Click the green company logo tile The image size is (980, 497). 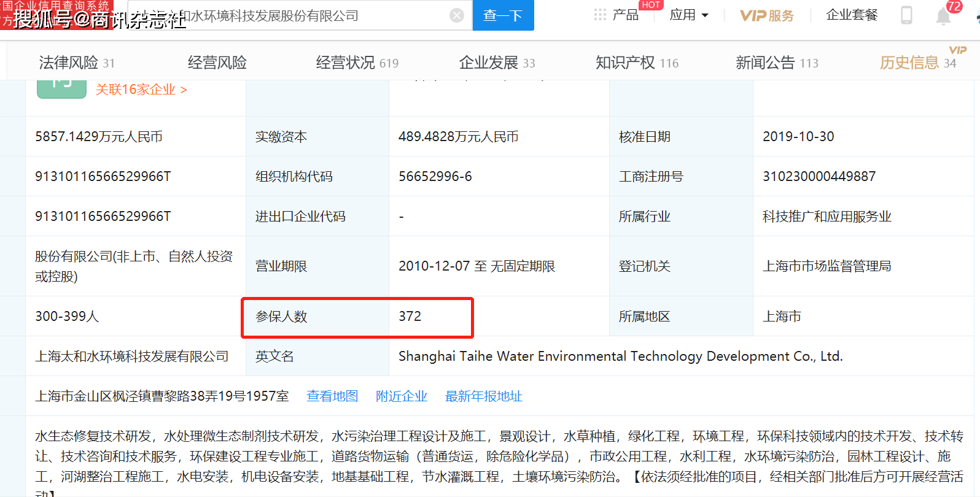coord(61,89)
